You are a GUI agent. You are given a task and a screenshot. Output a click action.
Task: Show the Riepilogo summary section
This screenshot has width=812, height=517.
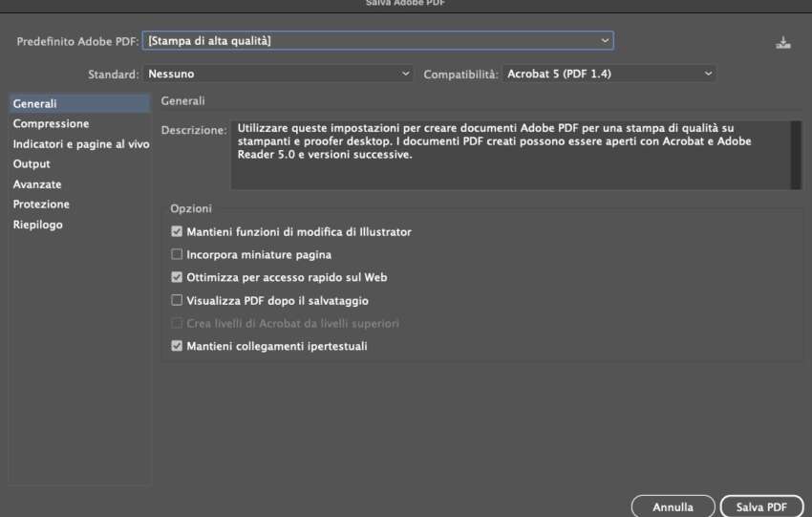click(x=38, y=225)
